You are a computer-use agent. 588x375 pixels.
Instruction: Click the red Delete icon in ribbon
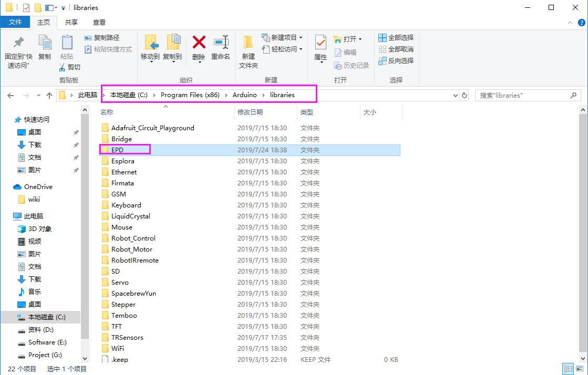coord(199,43)
